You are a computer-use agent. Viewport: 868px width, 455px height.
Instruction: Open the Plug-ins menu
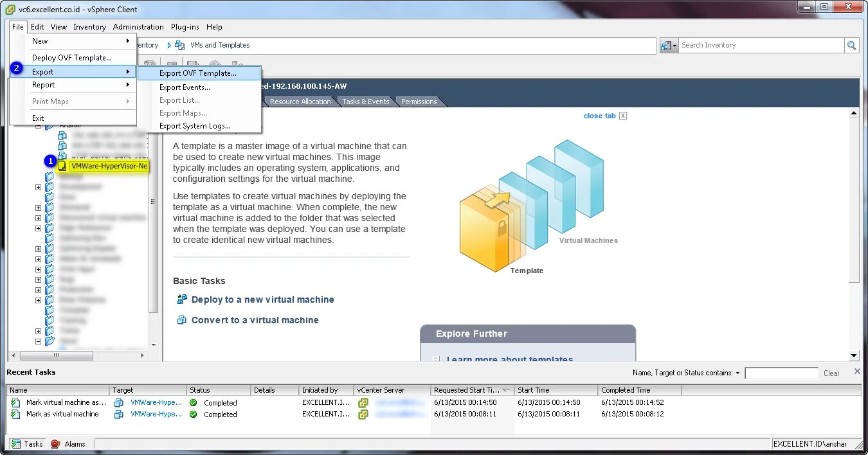[x=185, y=27]
